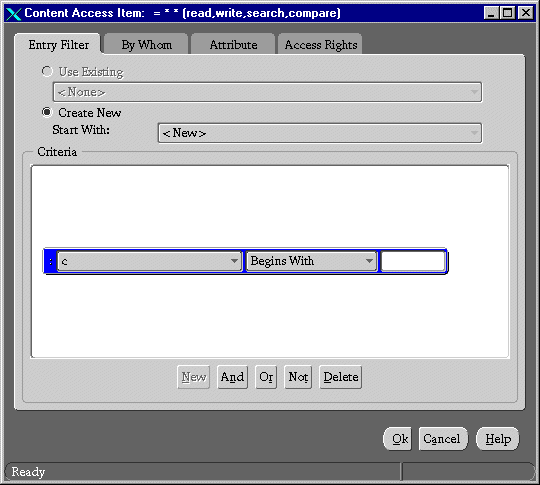540x485 pixels.
Task: Select the criteria row handle with colon
Action: coord(51,261)
